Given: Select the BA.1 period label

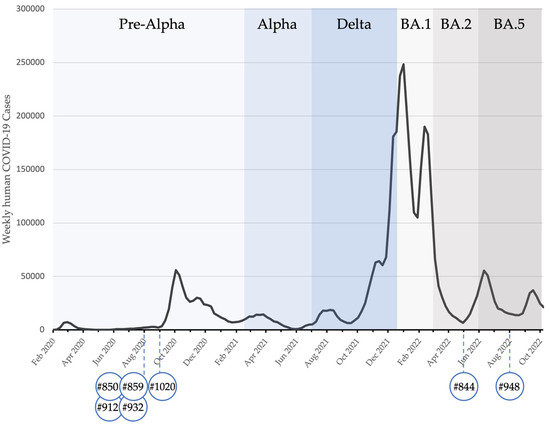Looking at the screenshot, I should 416,24.
